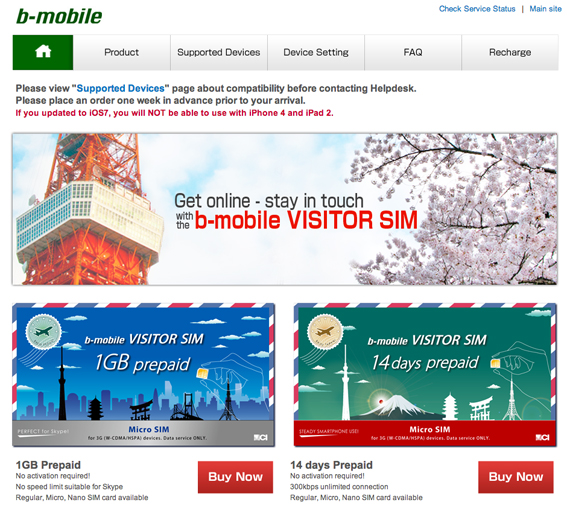Click the b-mobile logo
567x514 pixels.
pyautogui.click(x=59, y=16)
